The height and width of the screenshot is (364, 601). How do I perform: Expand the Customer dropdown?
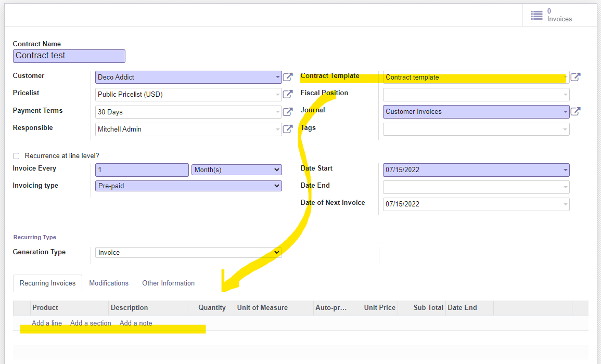(277, 77)
